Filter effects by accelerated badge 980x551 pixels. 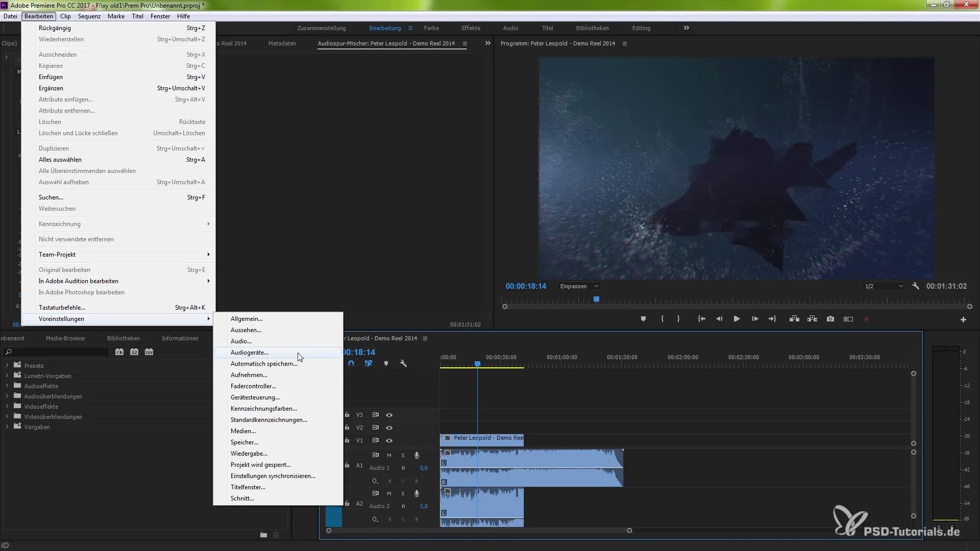[119, 352]
